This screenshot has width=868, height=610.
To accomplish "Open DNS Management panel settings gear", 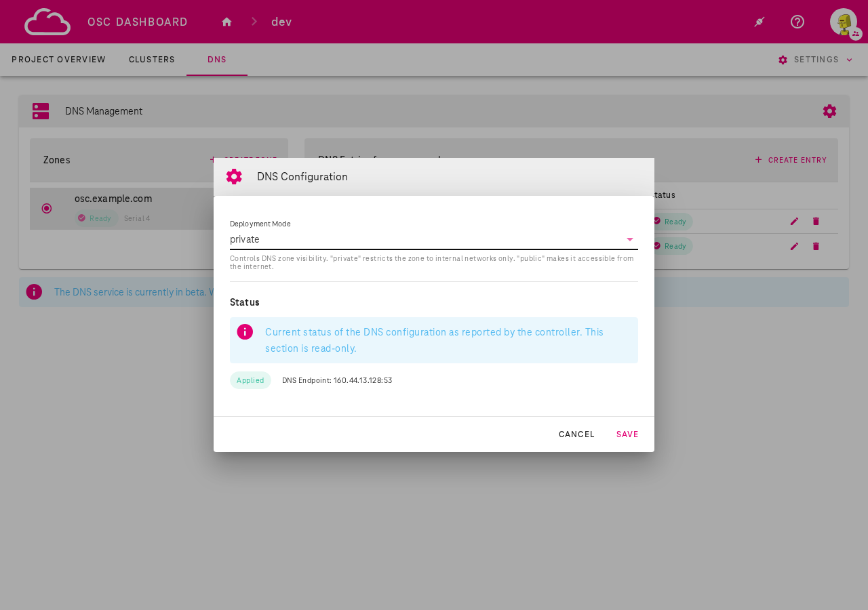I will [829, 110].
